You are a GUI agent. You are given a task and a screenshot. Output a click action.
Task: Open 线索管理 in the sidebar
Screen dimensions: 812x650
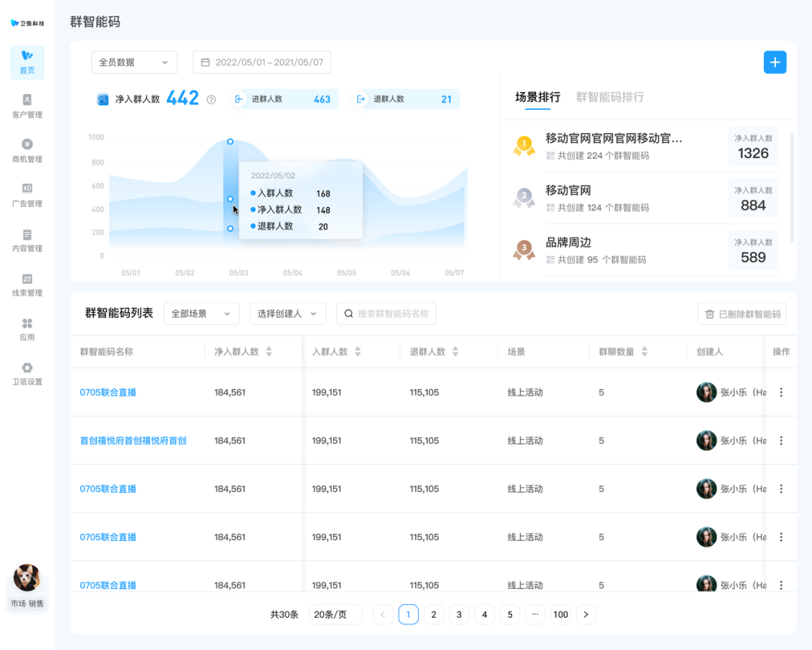click(27, 284)
